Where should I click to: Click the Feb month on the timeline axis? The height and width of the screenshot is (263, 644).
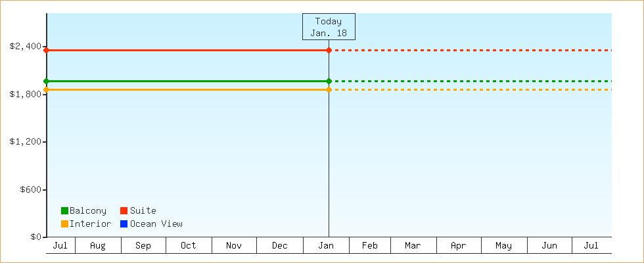[x=370, y=246]
